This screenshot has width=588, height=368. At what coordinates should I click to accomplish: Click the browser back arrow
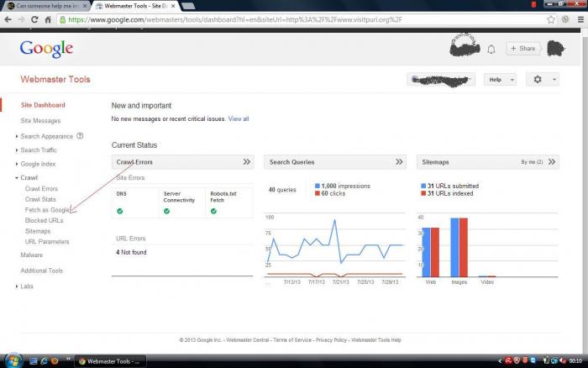(8, 19)
